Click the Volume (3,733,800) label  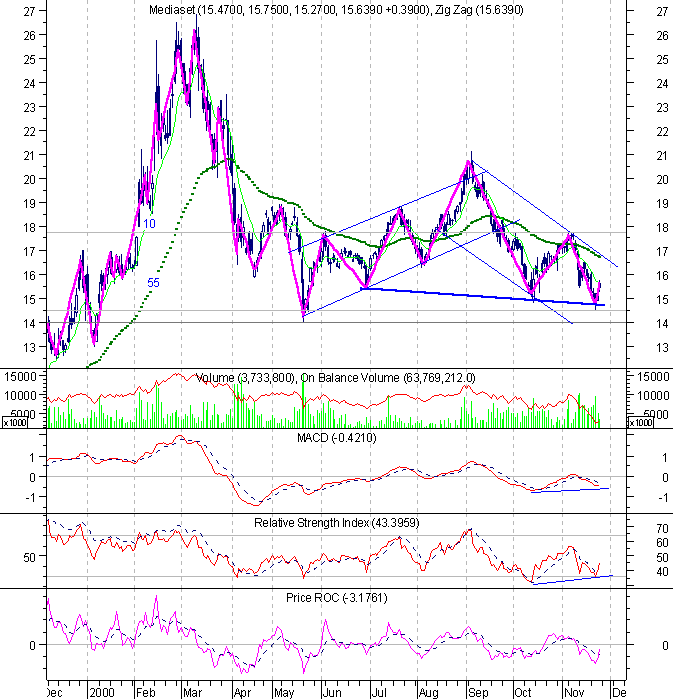[245, 378]
